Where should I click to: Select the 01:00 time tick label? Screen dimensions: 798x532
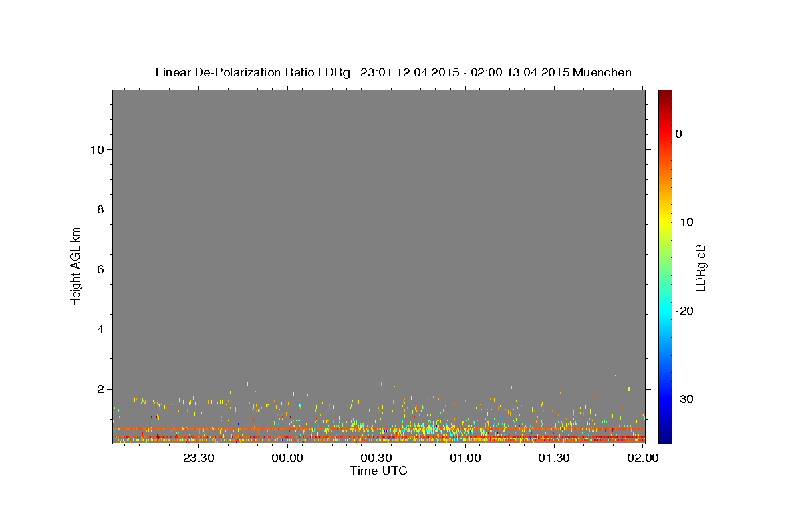click(465, 458)
